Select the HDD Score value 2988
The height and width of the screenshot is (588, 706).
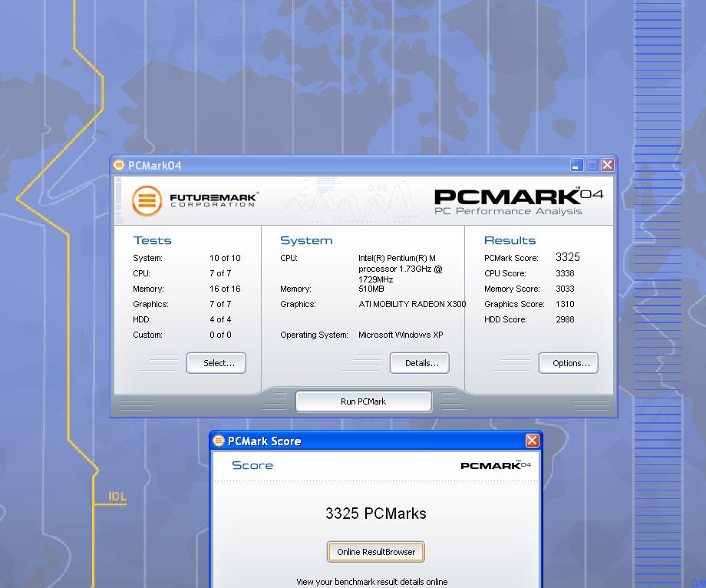565,319
